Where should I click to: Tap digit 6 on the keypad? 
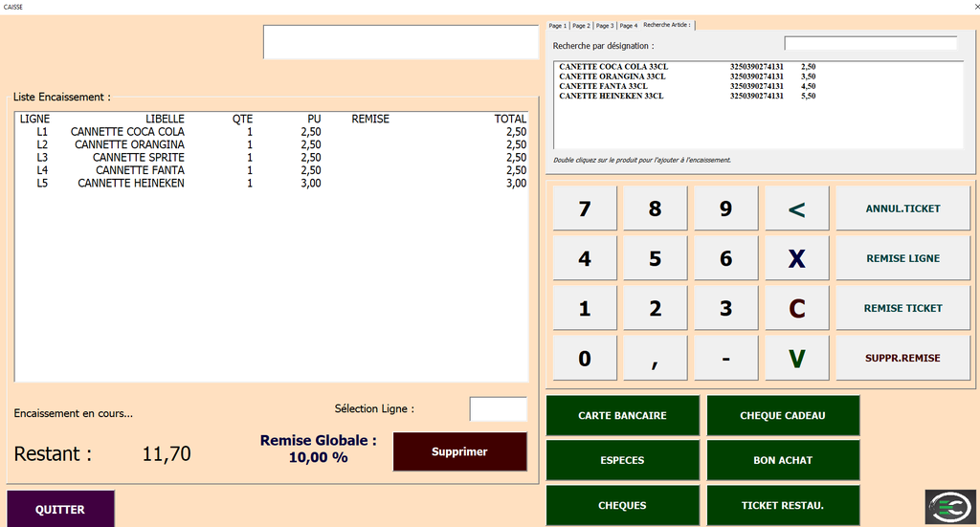click(x=725, y=258)
